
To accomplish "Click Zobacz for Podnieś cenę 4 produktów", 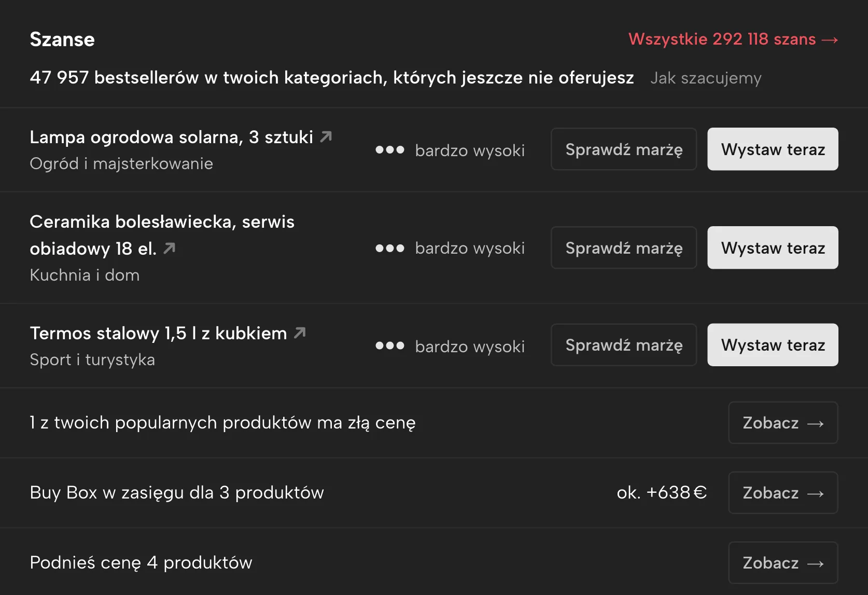I will click(783, 563).
